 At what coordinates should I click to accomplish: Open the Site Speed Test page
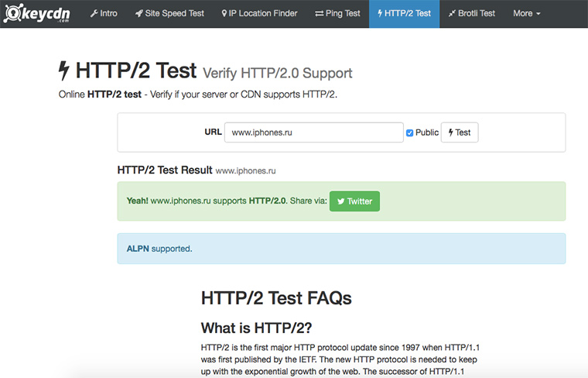(x=169, y=14)
